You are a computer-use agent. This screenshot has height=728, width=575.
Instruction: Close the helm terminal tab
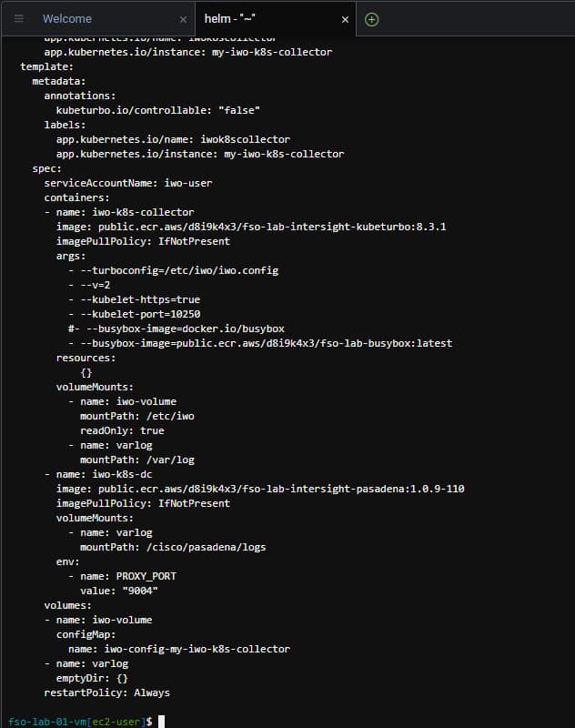(x=345, y=19)
